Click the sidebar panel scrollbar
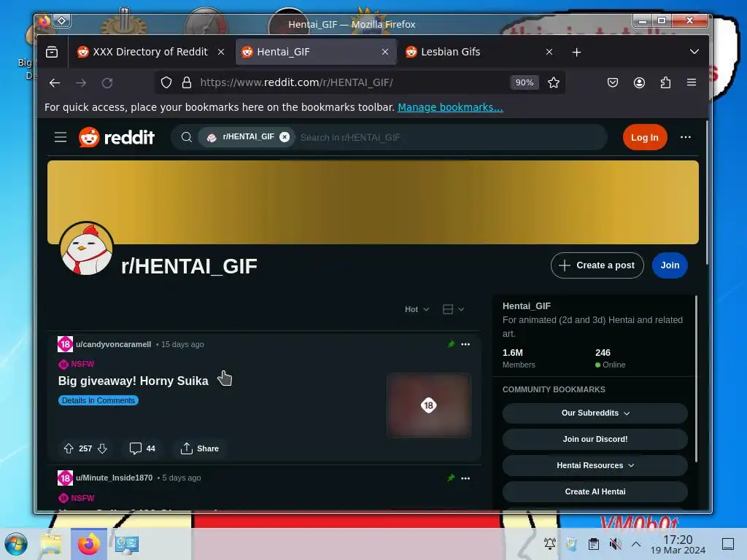The image size is (747, 560). (x=696, y=378)
